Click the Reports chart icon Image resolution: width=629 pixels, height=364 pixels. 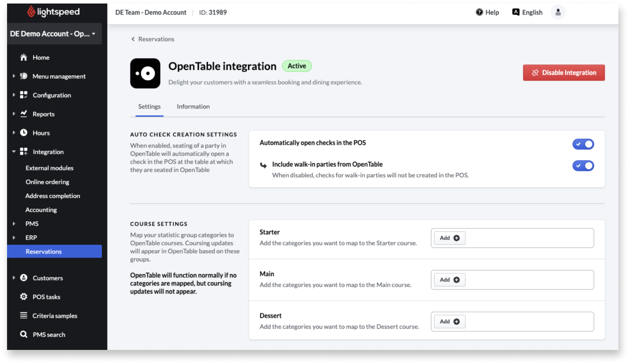point(24,113)
